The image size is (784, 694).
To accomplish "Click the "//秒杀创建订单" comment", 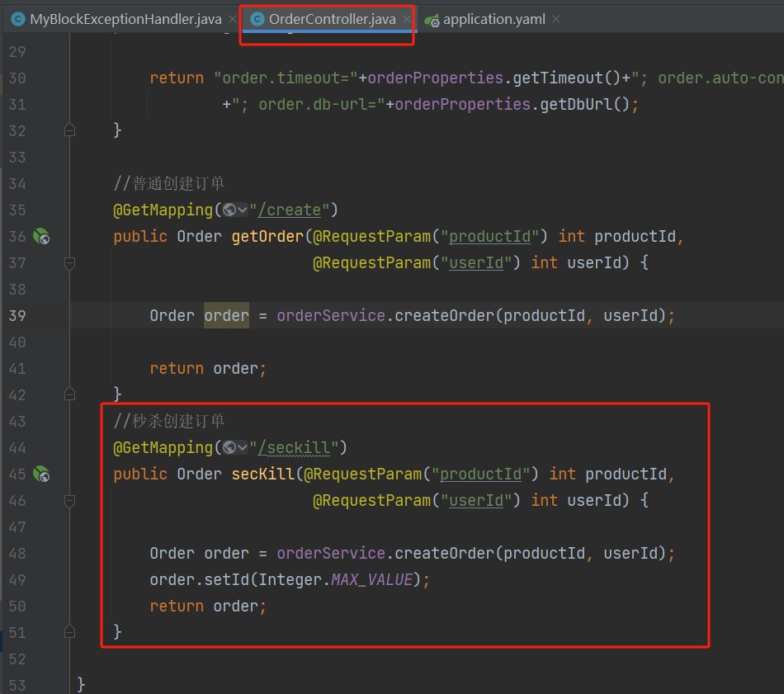I will 169,421.
